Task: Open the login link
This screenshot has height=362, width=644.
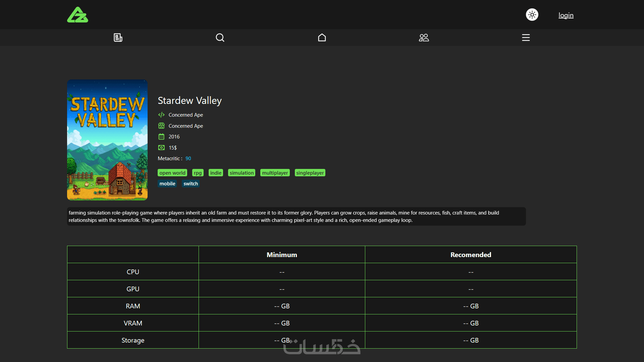Action: tap(566, 15)
